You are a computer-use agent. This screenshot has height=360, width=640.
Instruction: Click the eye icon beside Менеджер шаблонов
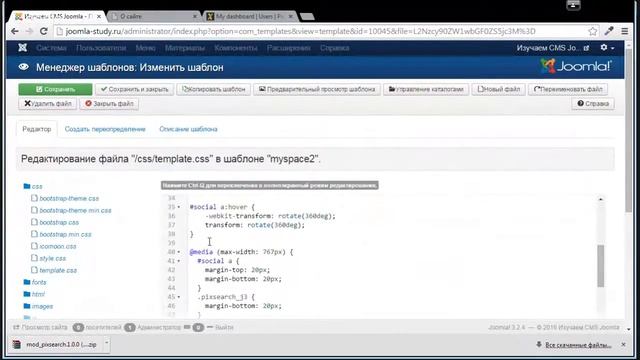coord(24,67)
